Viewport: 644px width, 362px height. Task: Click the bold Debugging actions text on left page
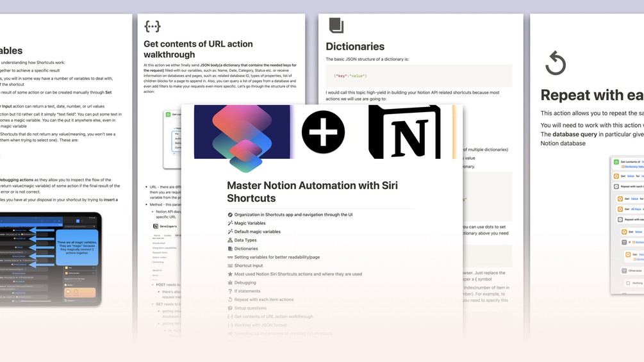pyautogui.click(x=16, y=180)
